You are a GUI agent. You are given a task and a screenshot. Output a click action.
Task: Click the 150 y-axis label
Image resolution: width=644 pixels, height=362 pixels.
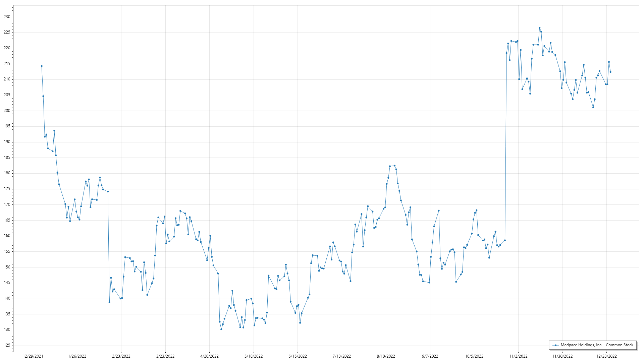7,267
